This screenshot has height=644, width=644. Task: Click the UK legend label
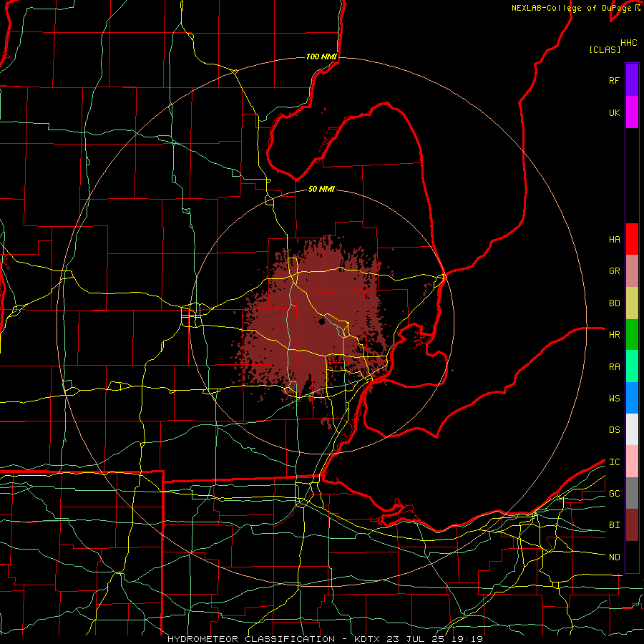(614, 112)
